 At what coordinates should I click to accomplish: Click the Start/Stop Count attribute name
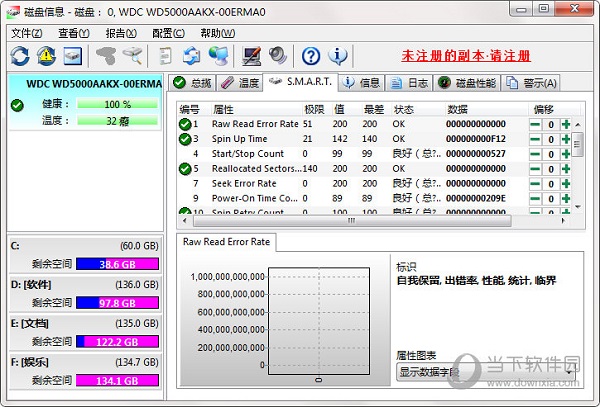coord(248,154)
